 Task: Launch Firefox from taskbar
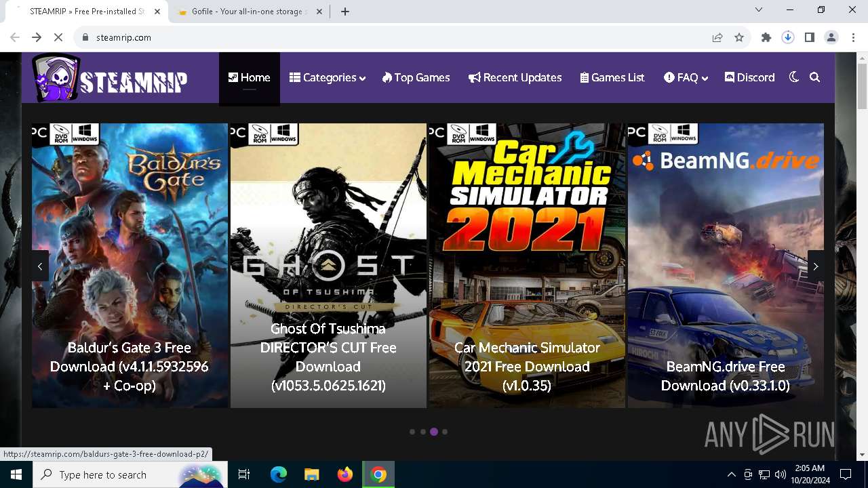coord(345,474)
